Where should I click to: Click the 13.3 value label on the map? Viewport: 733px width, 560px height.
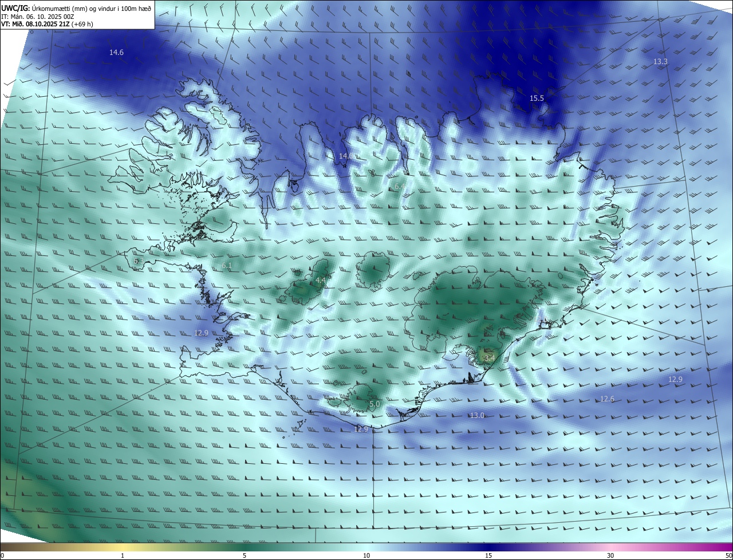[660, 61]
